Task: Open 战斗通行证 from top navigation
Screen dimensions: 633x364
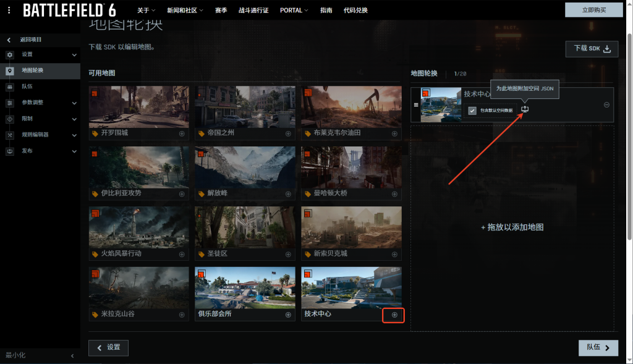Action: 253,11
